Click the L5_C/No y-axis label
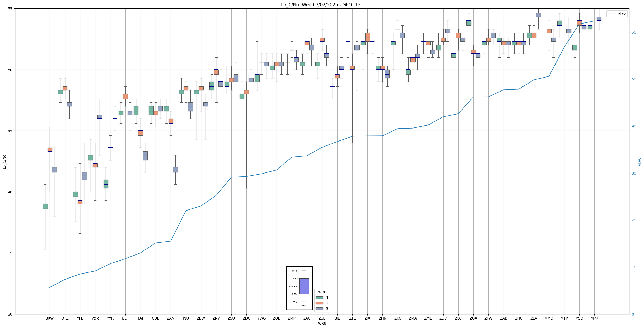The width and height of the screenshot is (644, 328). pos(4,162)
